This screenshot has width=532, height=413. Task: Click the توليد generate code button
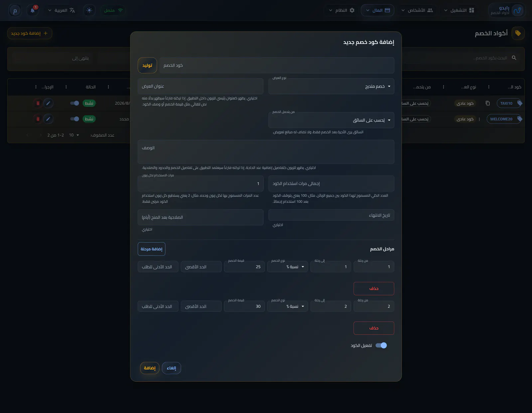(147, 65)
